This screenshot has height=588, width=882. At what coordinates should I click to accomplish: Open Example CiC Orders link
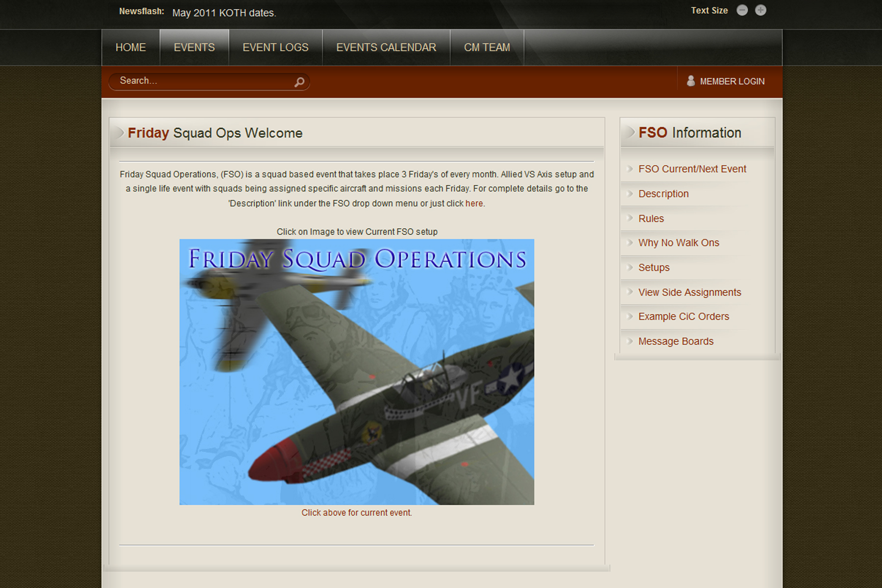click(684, 317)
